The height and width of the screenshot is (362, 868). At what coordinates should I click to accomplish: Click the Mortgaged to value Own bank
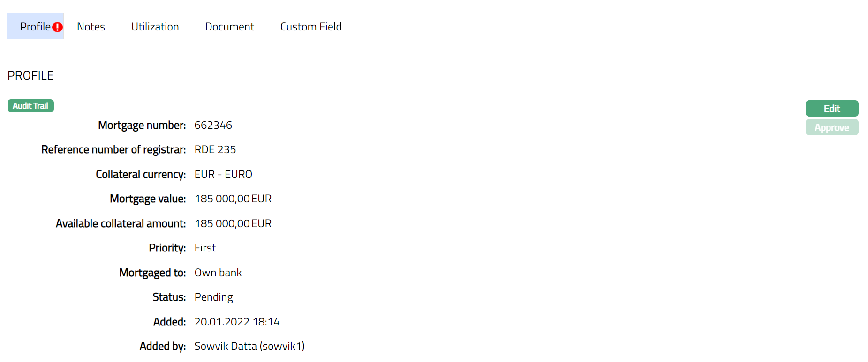tap(218, 273)
